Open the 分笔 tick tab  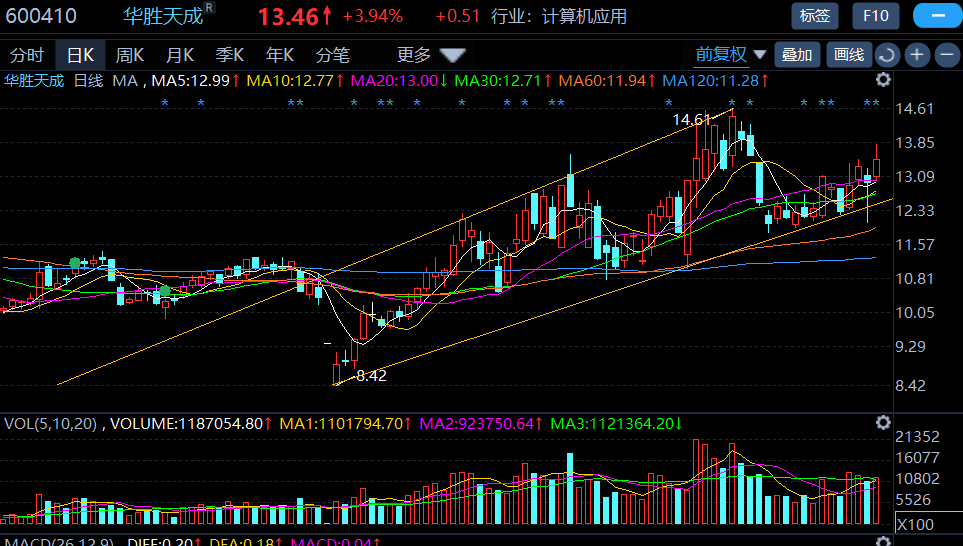tap(333, 55)
